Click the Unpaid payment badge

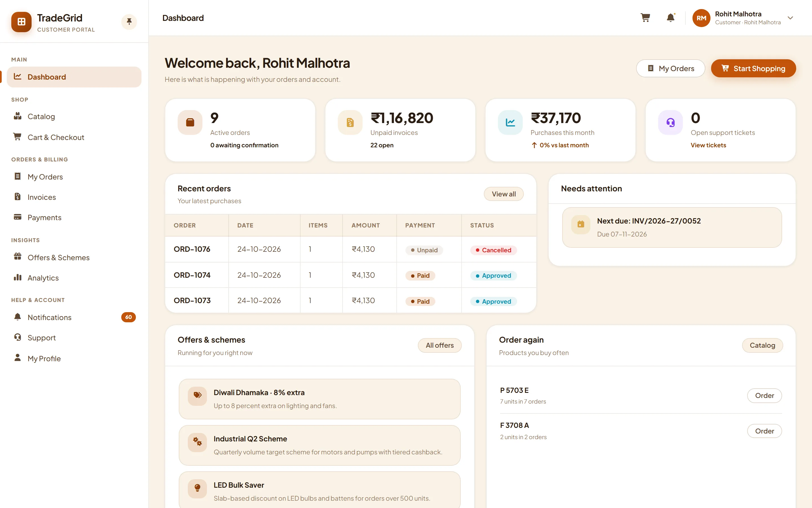(x=424, y=250)
